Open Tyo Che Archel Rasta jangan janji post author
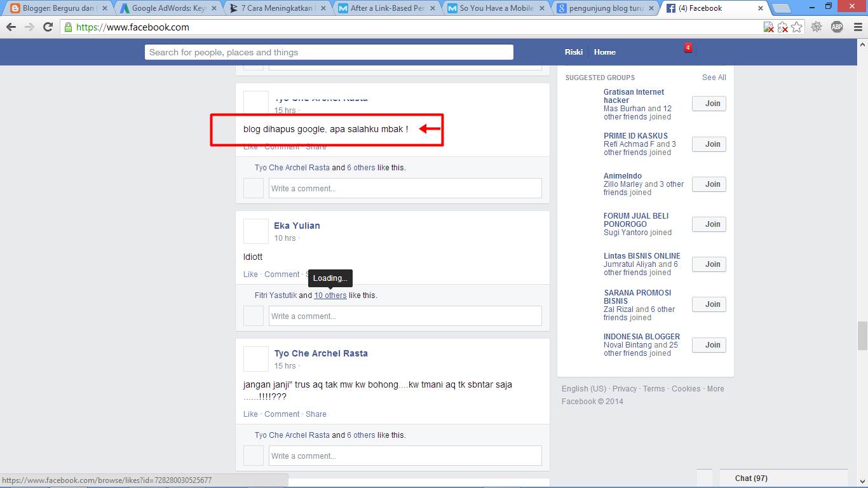Viewport: 868px width, 488px height. 321,353
